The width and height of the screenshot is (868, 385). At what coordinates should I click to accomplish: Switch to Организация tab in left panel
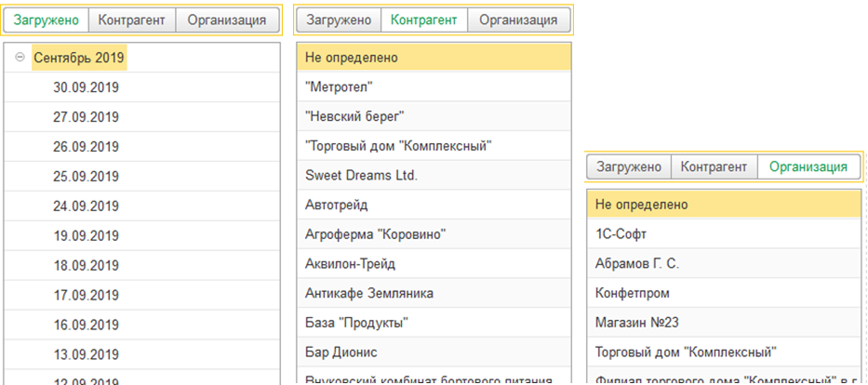[227, 20]
